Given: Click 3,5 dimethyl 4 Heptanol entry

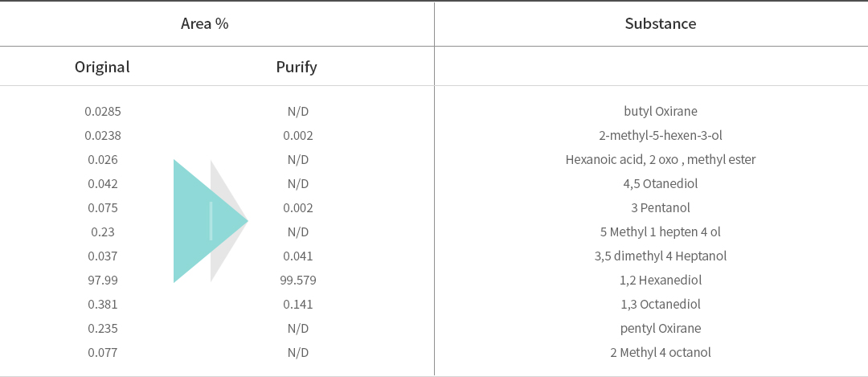Looking at the screenshot, I should [661, 256].
